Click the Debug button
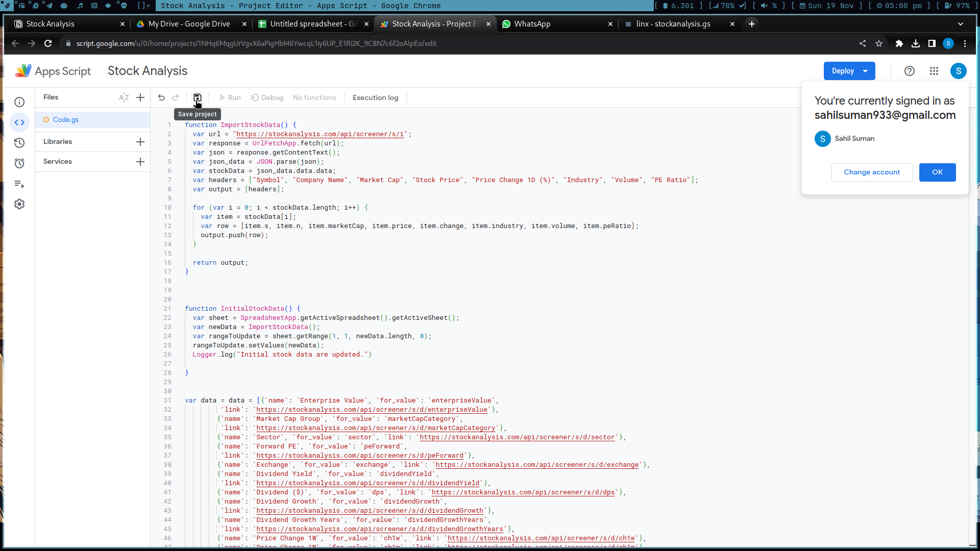The height and width of the screenshot is (551, 980). coord(267,97)
